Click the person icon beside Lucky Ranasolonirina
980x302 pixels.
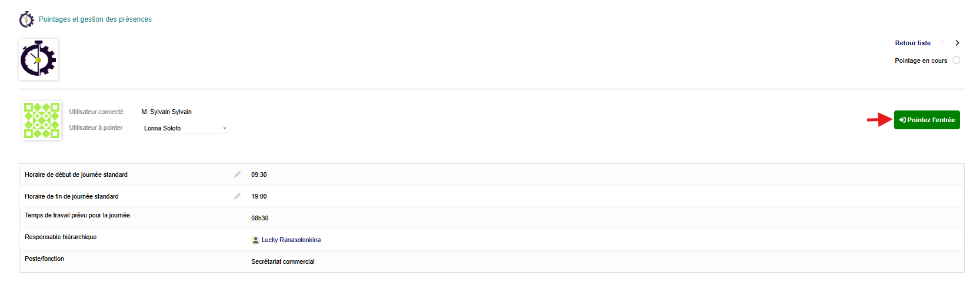255,240
